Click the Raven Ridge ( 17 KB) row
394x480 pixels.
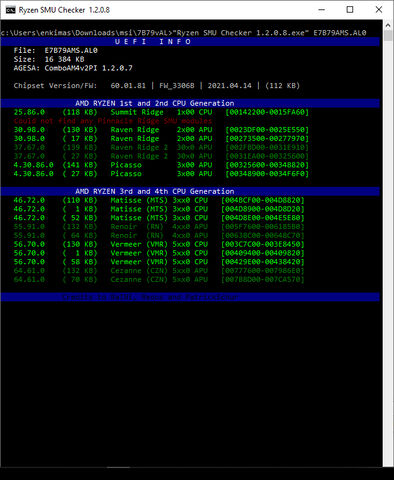click(x=161, y=139)
